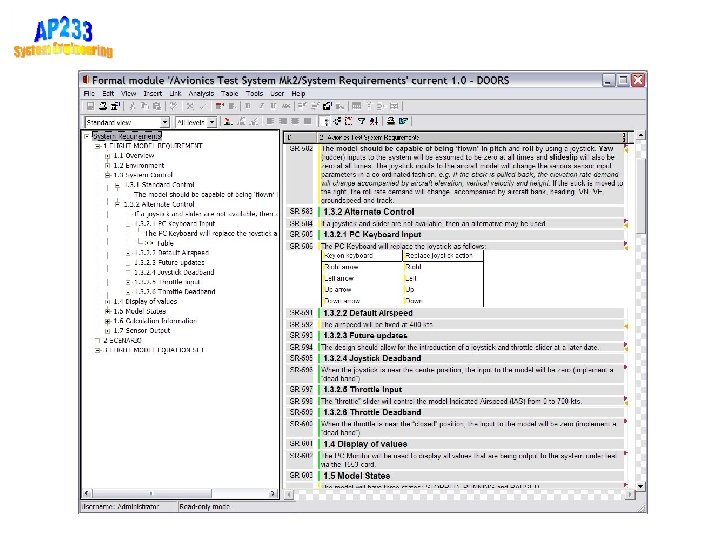Screen dimensions: 720x540
Task: Click the red dashed outline display icon
Action: pos(349,121)
